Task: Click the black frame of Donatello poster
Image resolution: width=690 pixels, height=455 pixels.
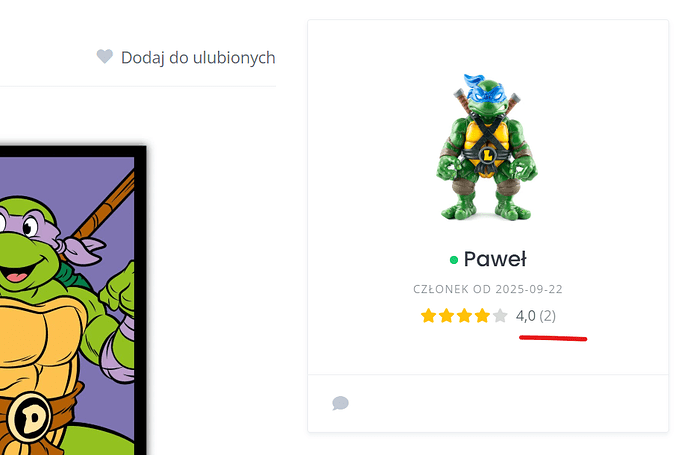Action: (140, 300)
